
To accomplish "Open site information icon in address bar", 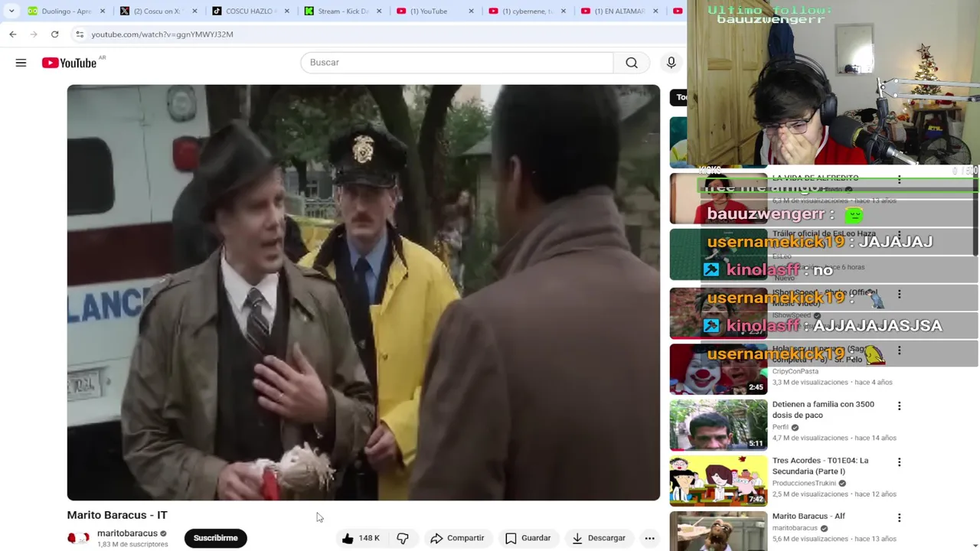I will pos(80,34).
